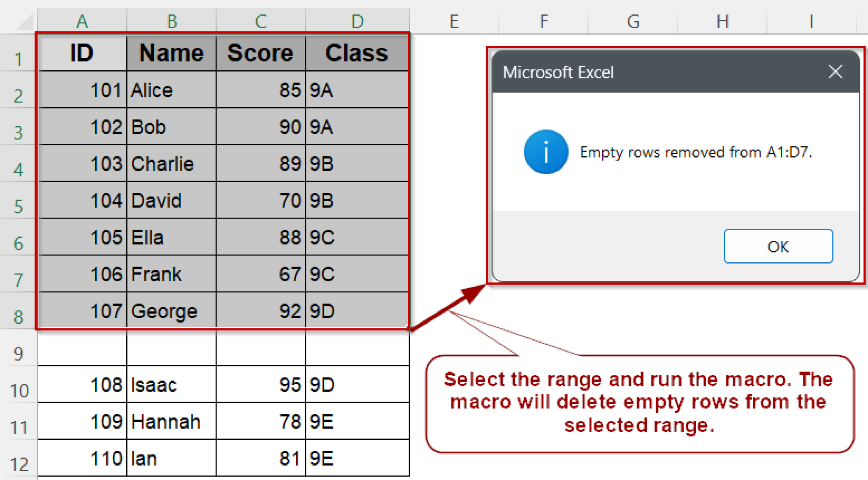
Task: Click the blue info icon in the dialog
Action: [x=546, y=152]
